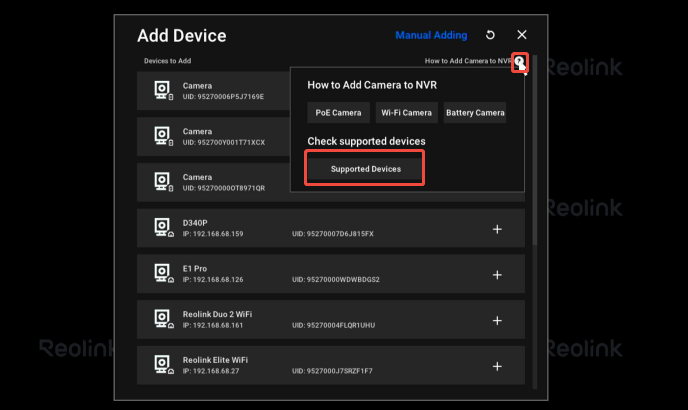
Task: Click the Reolink Duo 2 WiFi device icon
Action: [164, 319]
